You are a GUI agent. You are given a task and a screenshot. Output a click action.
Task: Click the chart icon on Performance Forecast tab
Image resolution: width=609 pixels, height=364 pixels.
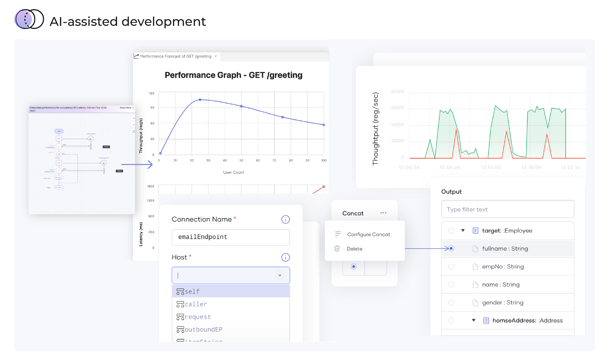coord(136,56)
